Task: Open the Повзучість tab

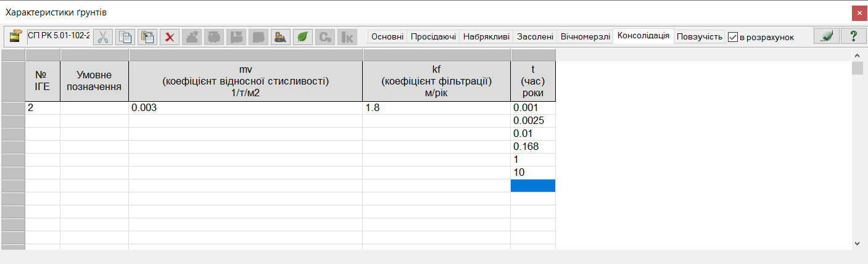Action: tap(699, 37)
